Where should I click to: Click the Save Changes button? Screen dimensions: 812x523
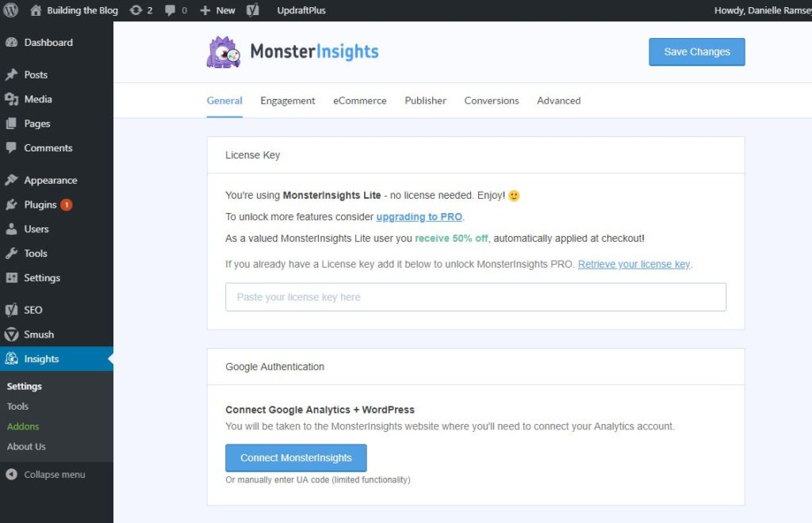696,52
